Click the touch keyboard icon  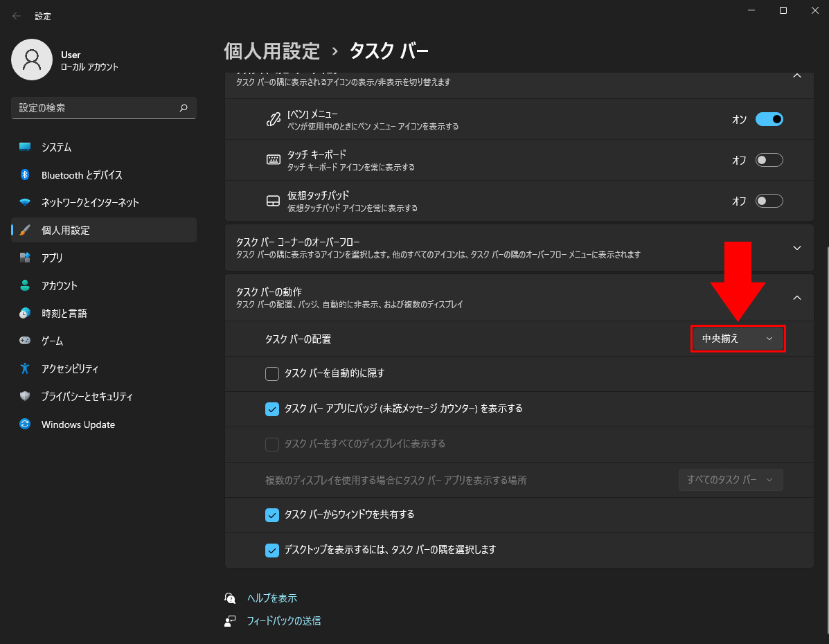[274, 160]
